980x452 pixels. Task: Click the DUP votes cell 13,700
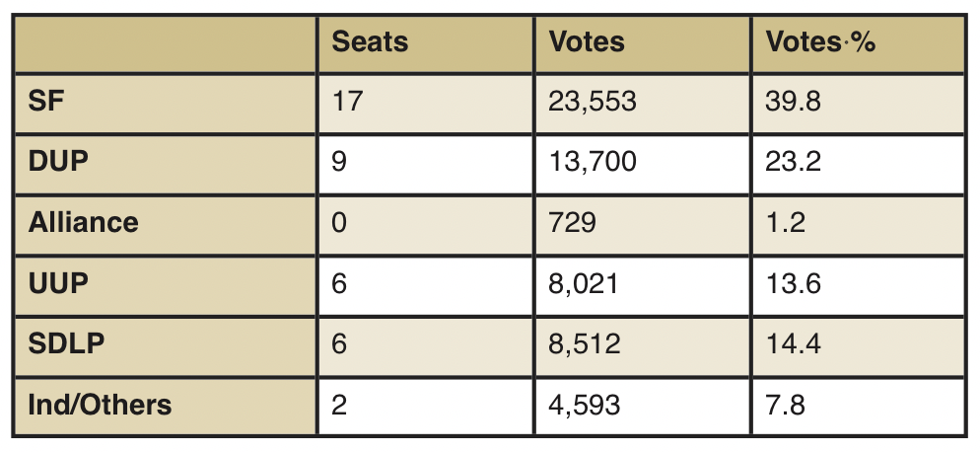tap(593, 162)
